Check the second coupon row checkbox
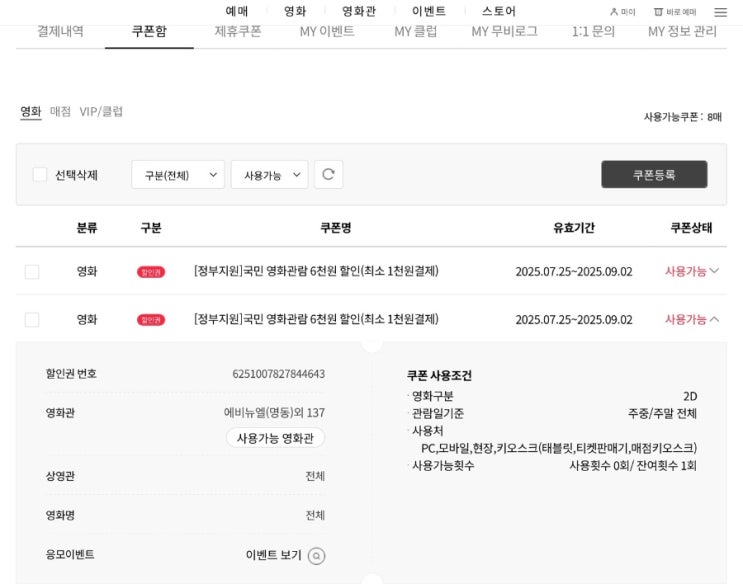This screenshot has width=743, height=584. (32, 320)
